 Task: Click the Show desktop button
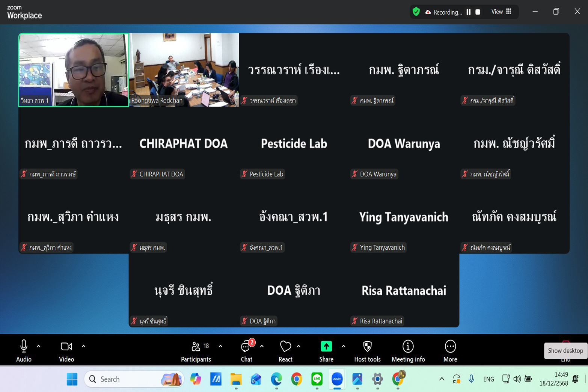pos(565,351)
